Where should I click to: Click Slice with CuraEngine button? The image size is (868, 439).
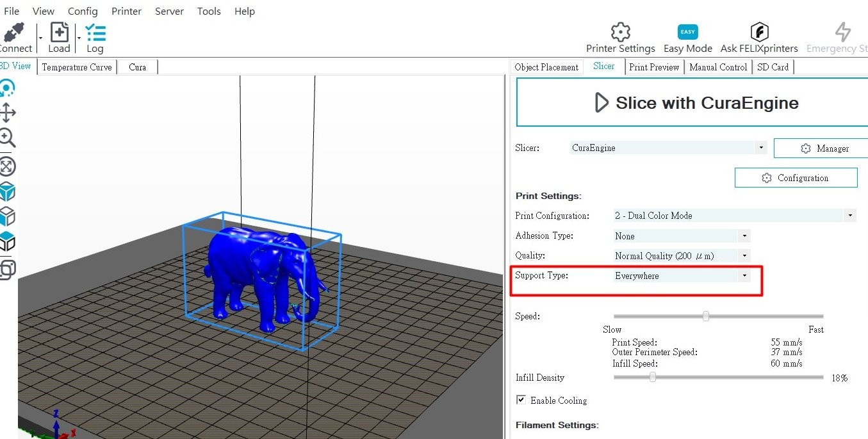[x=692, y=103]
